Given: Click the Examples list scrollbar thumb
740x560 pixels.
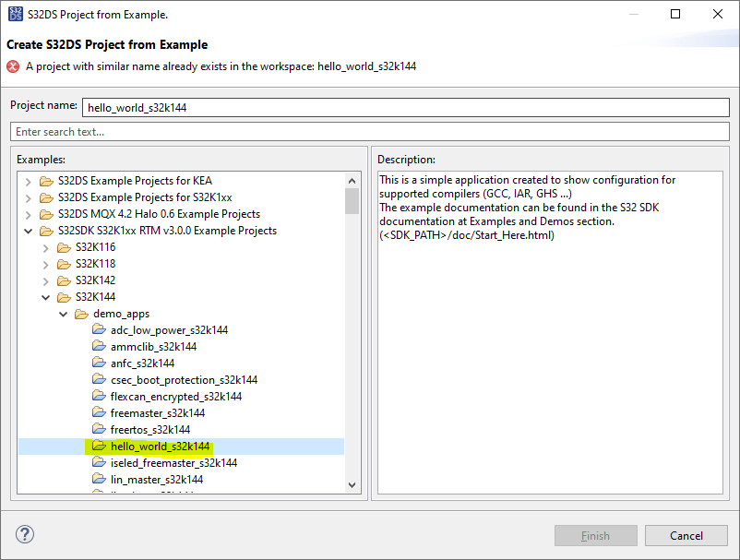Looking at the screenshot, I should (352, 201).
